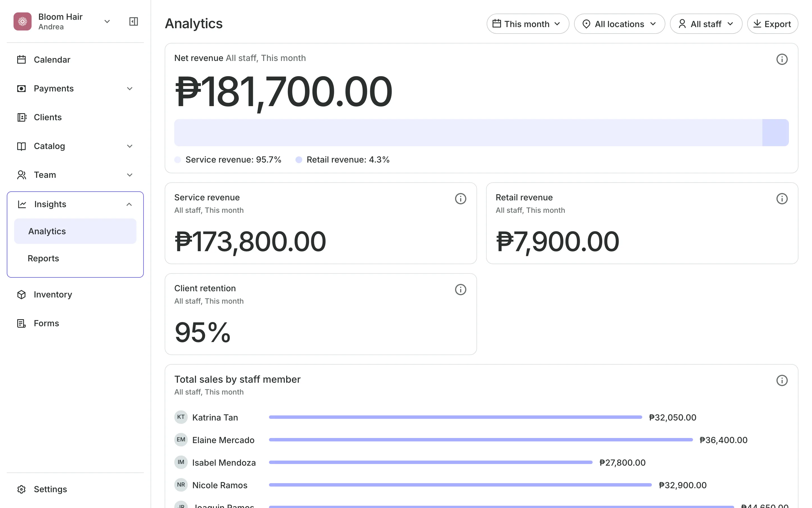Click Katrina Tan's KT avatar
This screenshot has width=812, height=508.
click(181, 417)
